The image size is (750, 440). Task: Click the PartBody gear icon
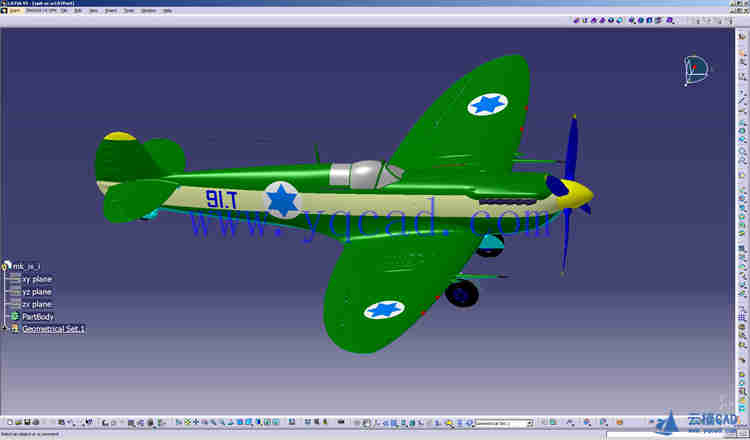click(x=15, y=316)
